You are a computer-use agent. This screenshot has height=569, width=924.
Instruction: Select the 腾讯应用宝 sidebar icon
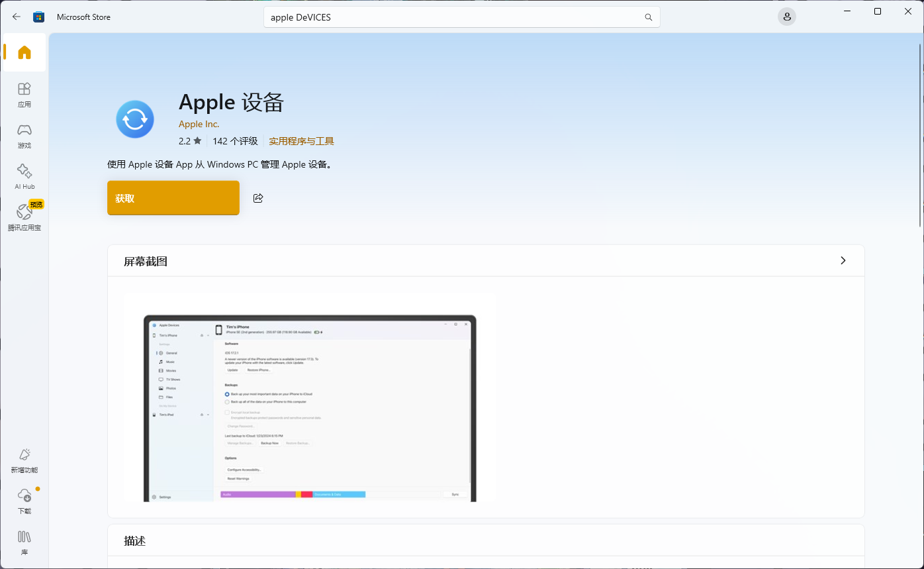[x=24, y=216]
